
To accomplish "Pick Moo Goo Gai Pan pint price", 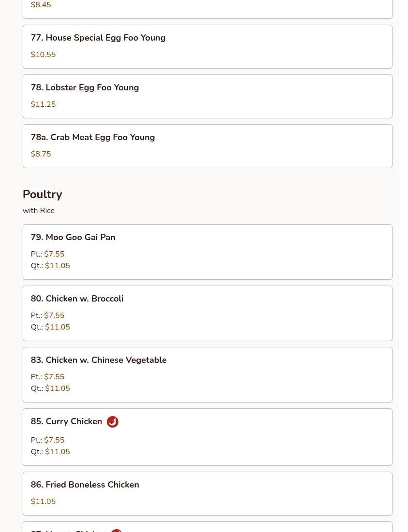I will (x=54, y=254).
